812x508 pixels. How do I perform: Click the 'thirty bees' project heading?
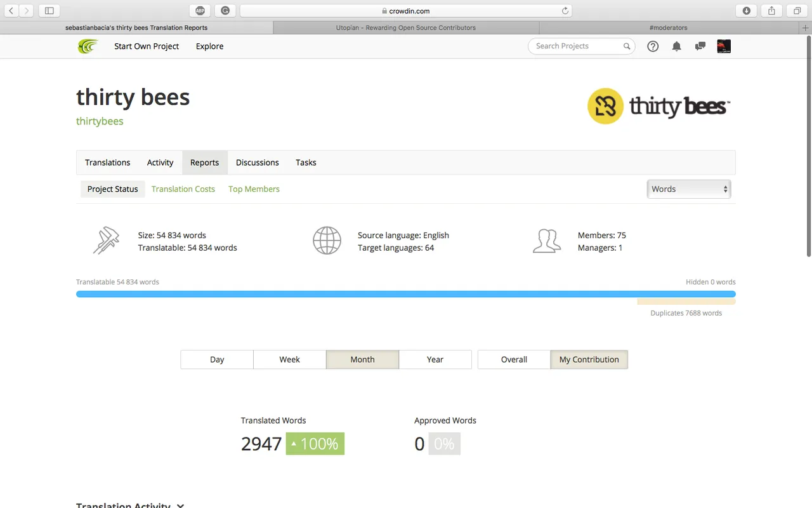point(133,97)
